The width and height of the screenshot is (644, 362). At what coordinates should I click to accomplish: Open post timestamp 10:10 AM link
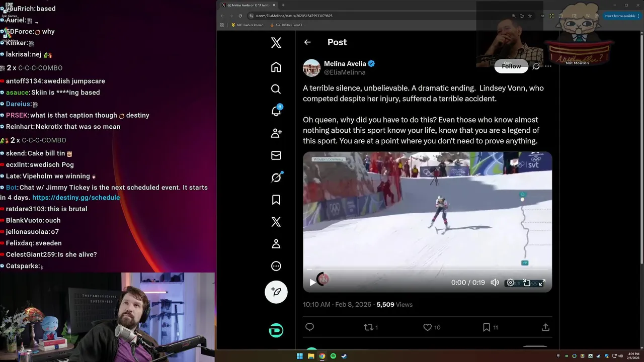pos(337,305)
